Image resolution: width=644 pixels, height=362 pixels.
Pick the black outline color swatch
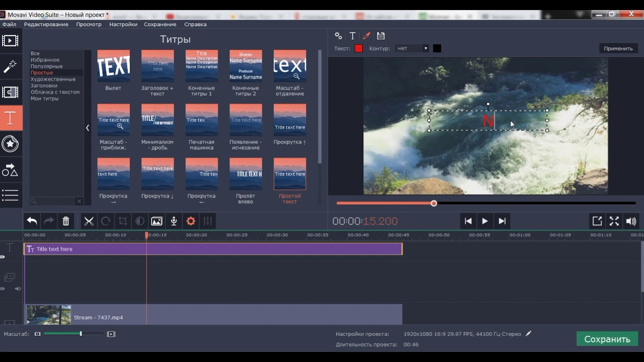click(x=437, y=48)
